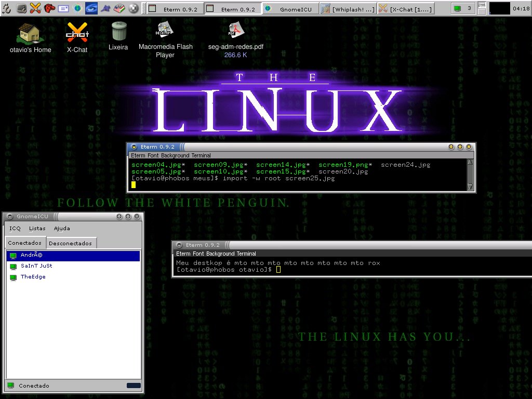Click the 'import -w root screen25.jpg' command line
This screenshot has height=399, width=532.
tap(278, 179)
